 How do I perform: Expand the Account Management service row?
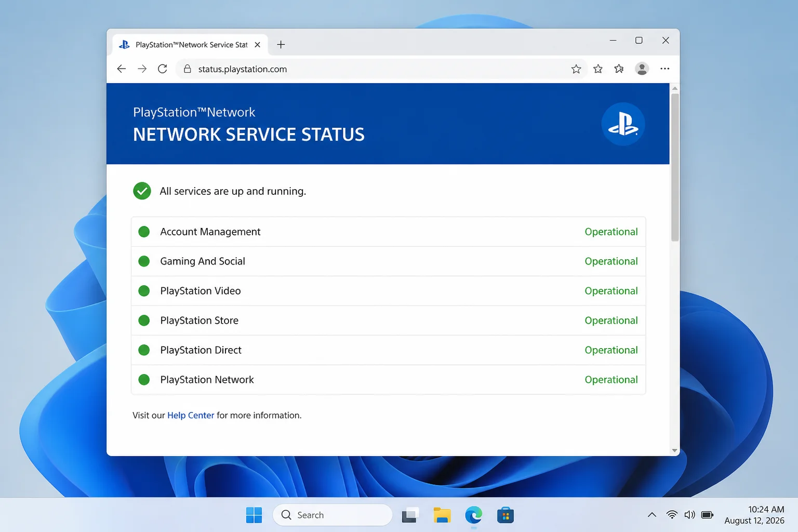tap(389, 232)
